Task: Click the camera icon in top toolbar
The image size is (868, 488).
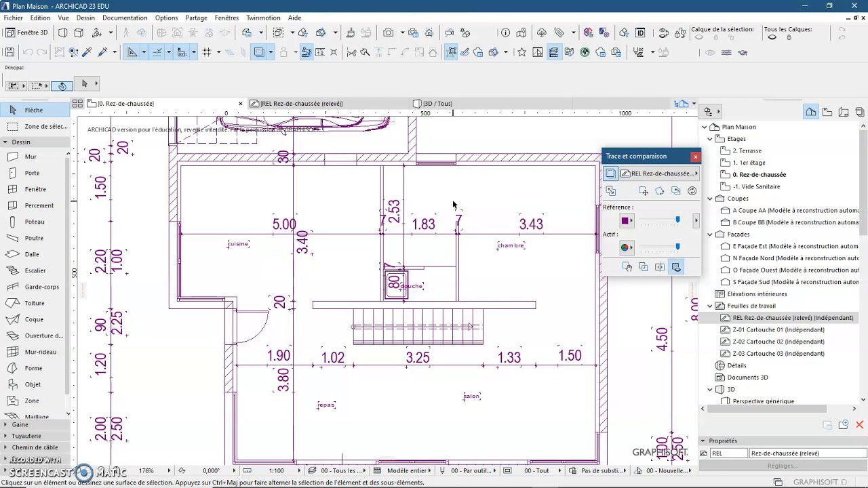Action: tap(389, 33)
